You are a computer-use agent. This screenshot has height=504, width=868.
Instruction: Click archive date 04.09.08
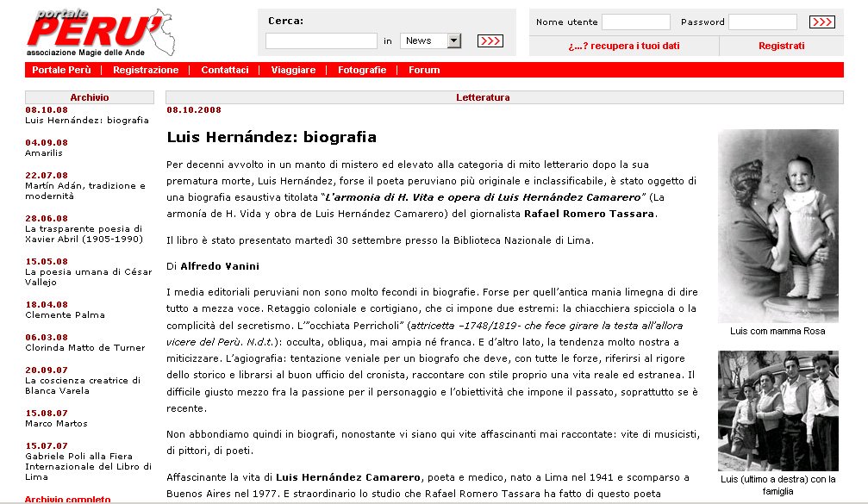[x=47, y=143]
